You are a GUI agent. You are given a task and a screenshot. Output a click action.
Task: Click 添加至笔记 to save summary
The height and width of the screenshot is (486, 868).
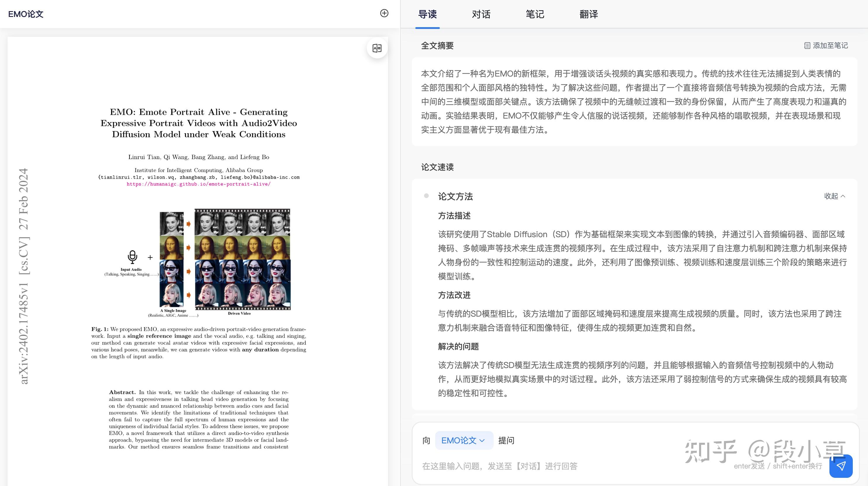(826, 46)
